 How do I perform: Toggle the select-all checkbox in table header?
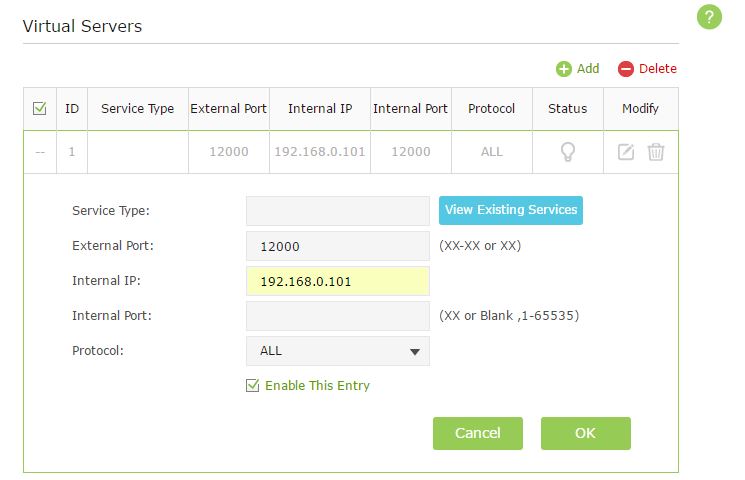(39, 108)
